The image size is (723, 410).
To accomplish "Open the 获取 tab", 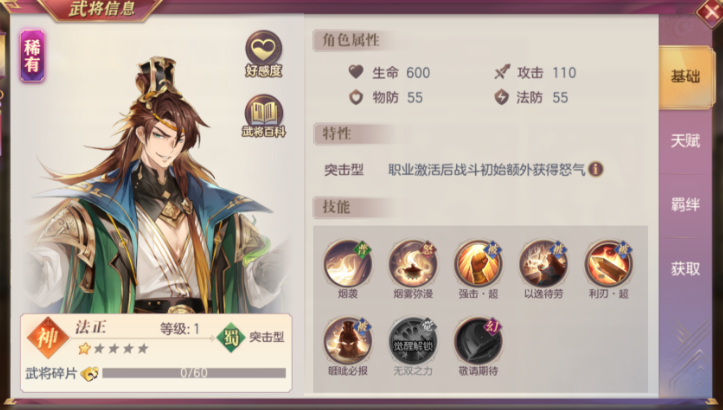I will click(685, 268).
